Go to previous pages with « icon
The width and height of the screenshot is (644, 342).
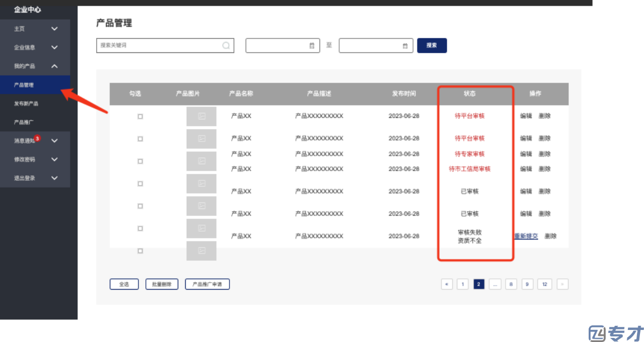pos(446,285)
